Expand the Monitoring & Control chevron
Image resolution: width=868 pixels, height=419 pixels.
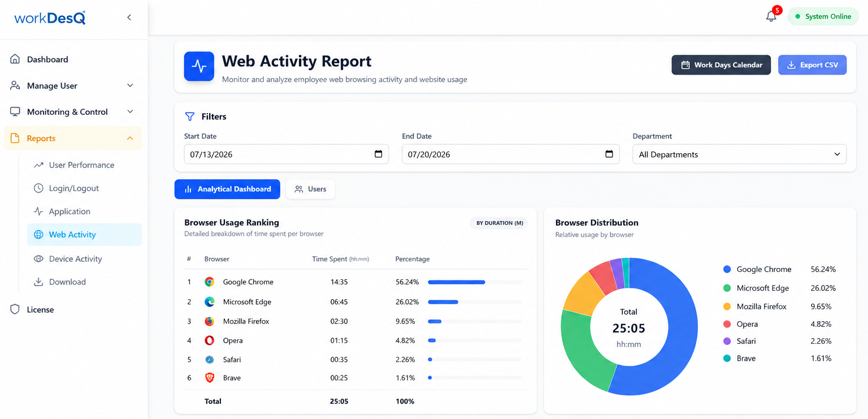pyautogui.click(x=130, y=112)
